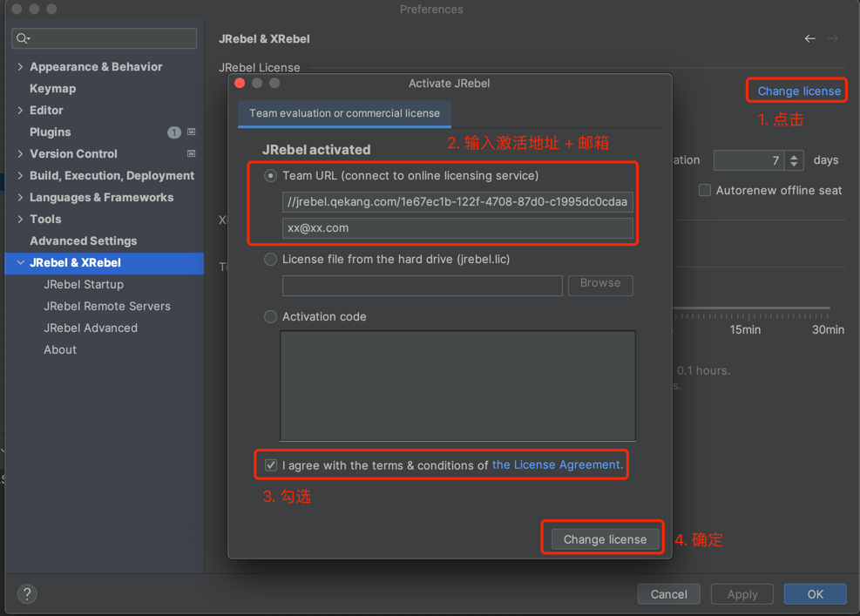Viewport: 860px width, 616px height.
Task: Click the Change license button in dialog
Action: [605, 539]
